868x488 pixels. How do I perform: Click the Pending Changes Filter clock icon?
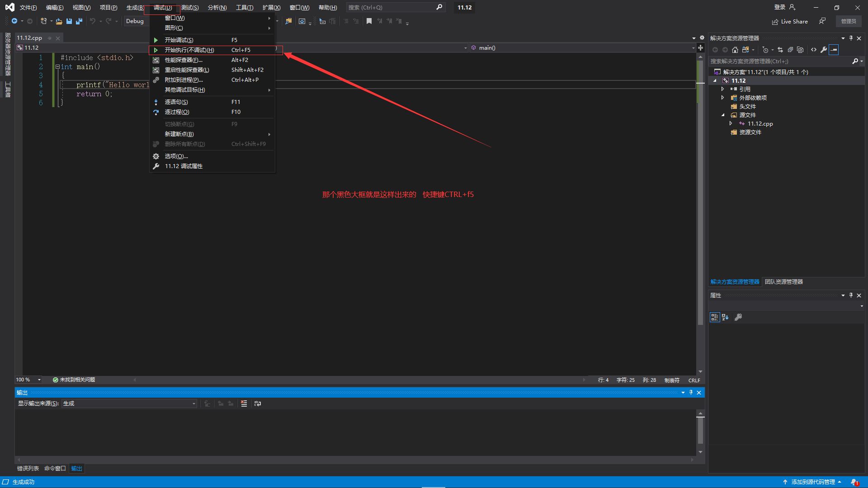point(765,50)
